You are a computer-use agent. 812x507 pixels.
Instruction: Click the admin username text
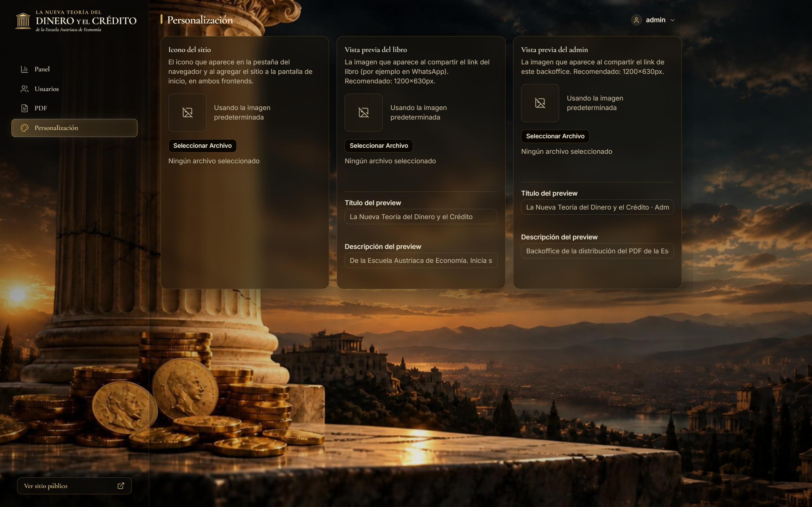[656, 20]
